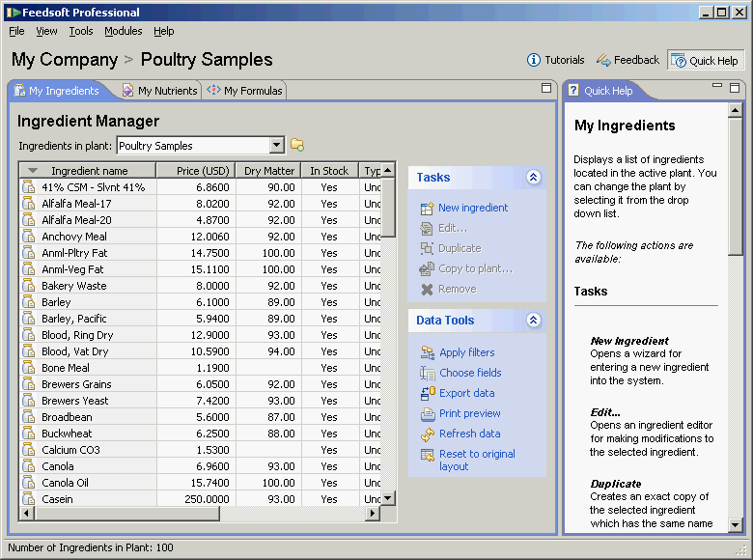Select the My Ingredients tab
The image size is (753, 560).
point(57,91)
